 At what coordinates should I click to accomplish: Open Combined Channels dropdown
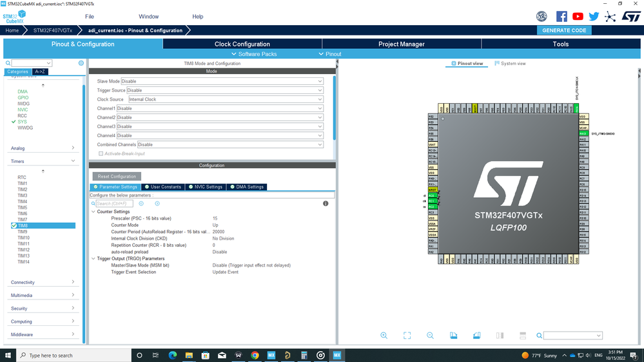(230, 144)
